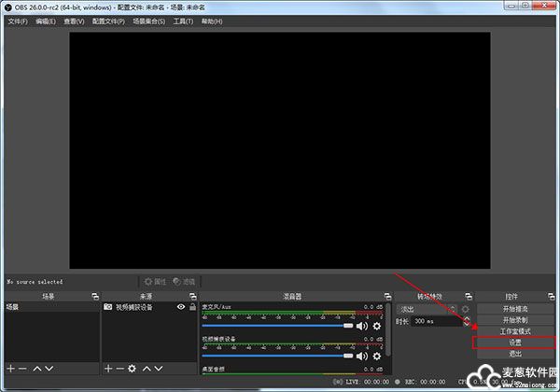Remove the selected scene with minus icon
The height and width of the screenshot is (392, 560).
23,369
